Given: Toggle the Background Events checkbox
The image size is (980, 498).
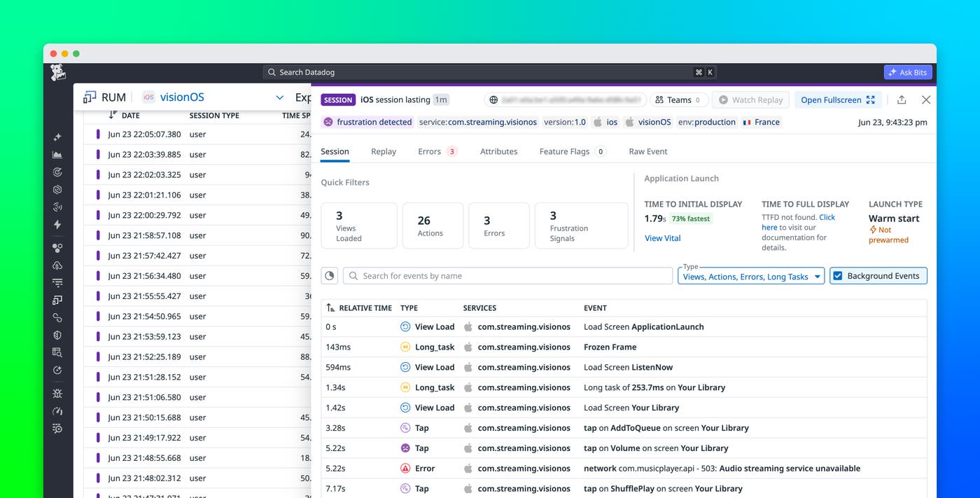Looking at the screenshot, I should (838, 276).
